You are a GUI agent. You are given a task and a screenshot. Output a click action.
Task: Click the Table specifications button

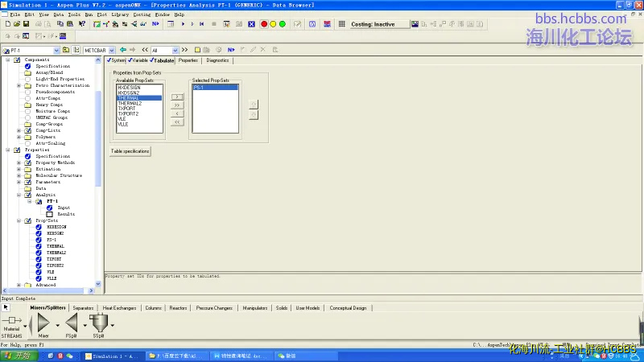point(130,151)
